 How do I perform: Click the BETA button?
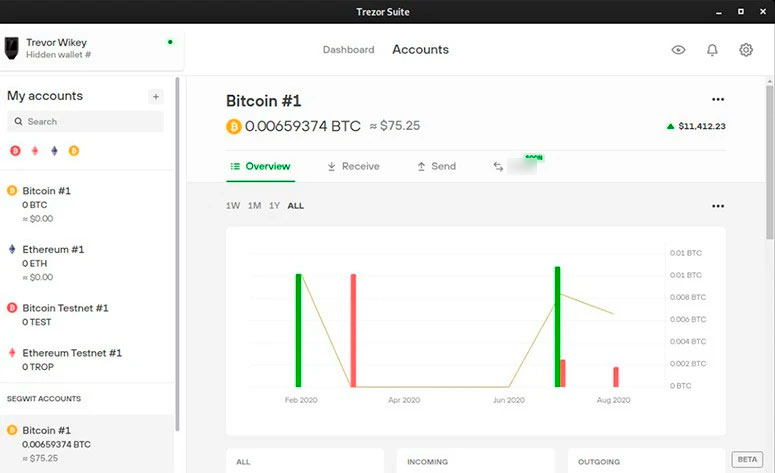click(746, 459)
